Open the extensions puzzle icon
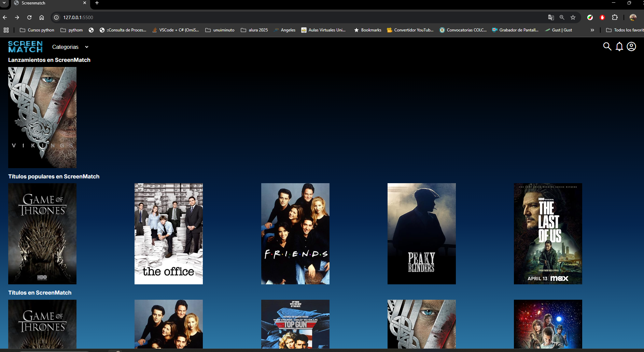 coord(615,17)
